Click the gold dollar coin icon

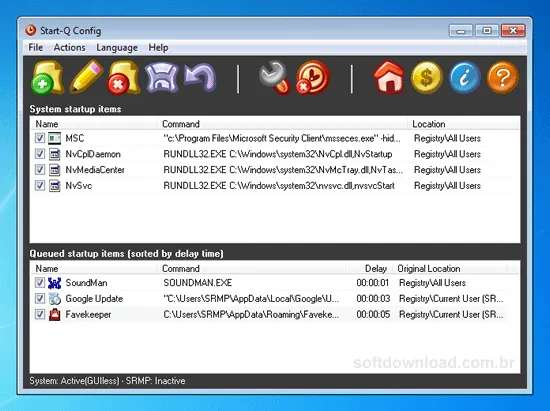click(427, 77)
